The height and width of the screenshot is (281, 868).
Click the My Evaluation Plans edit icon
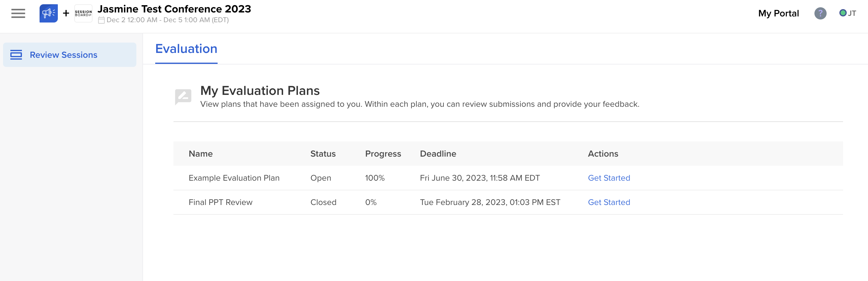tap(183, 97)
